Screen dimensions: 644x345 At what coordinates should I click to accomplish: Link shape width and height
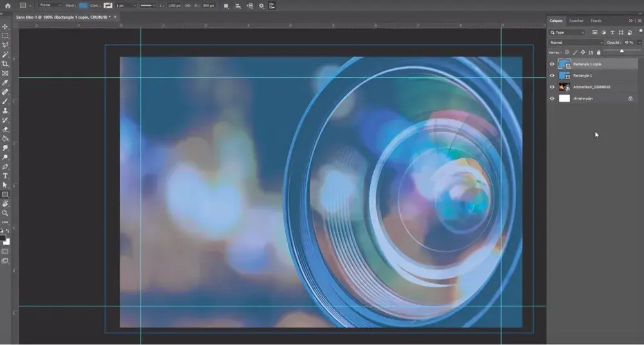(187, 6)
